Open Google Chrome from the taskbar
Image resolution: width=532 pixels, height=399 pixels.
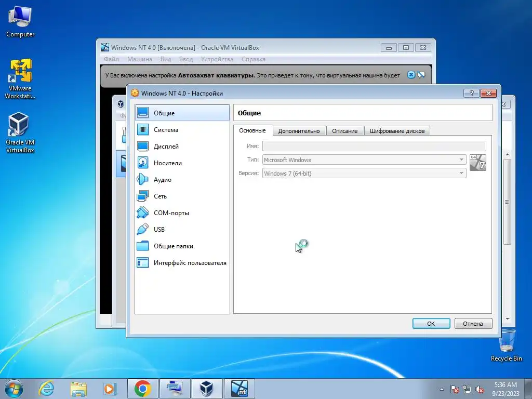click(142, 389)
